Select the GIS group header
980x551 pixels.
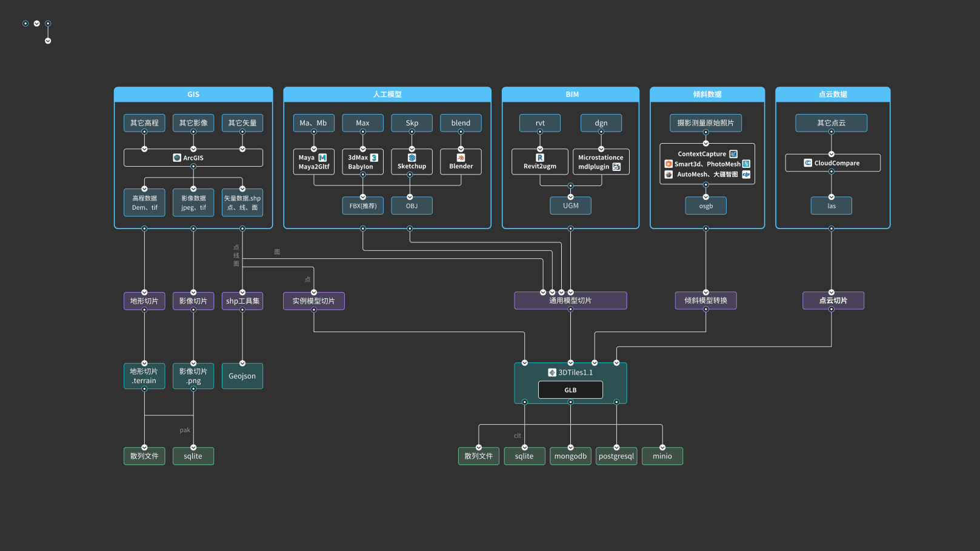[193, 95]
